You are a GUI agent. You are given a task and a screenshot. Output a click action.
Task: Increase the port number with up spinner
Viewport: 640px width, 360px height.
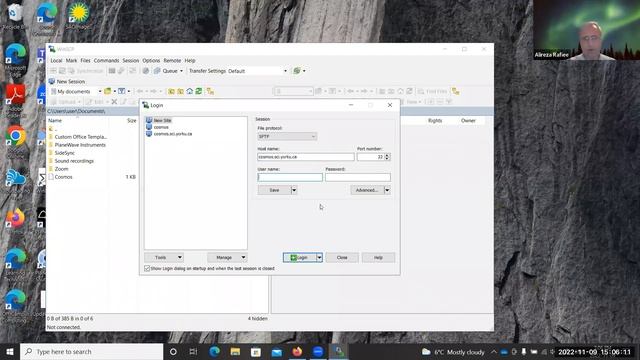(x=387, y=155)
